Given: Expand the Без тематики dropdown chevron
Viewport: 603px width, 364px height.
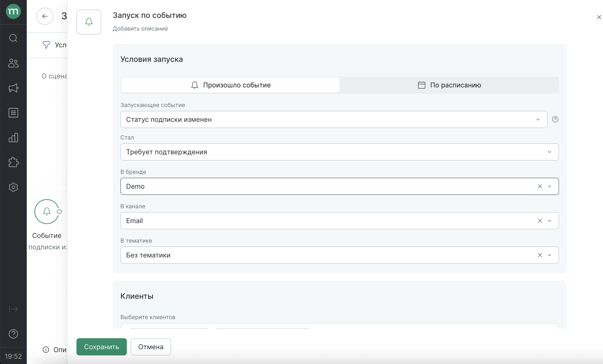Looking at the screenshot, I should (x=549, y=255).
